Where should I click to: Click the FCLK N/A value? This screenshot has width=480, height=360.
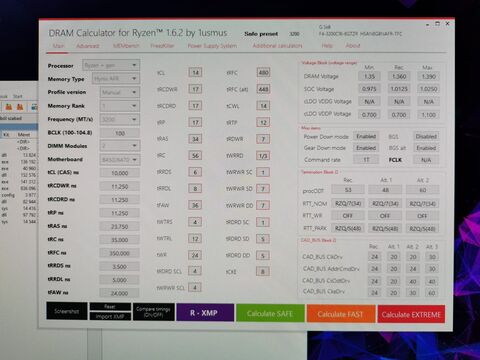click(426, 160)
